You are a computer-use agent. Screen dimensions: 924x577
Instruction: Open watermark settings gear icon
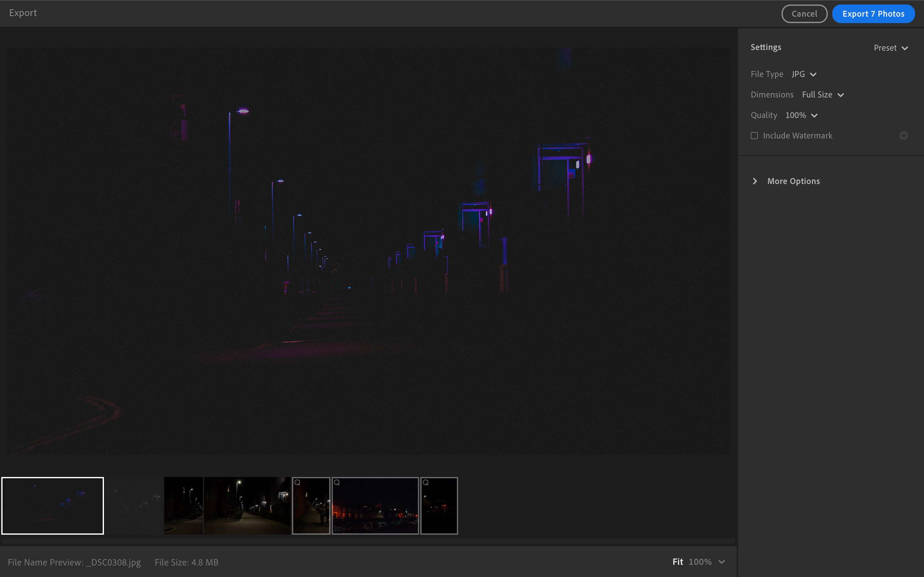(903, 136)
